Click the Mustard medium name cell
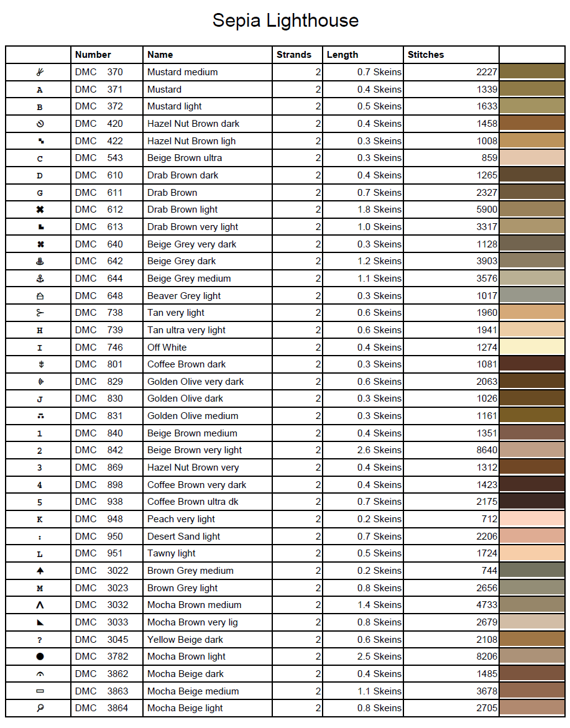Image resolution: width=570 pixels, height=728 pixels. tap(183, 72)
